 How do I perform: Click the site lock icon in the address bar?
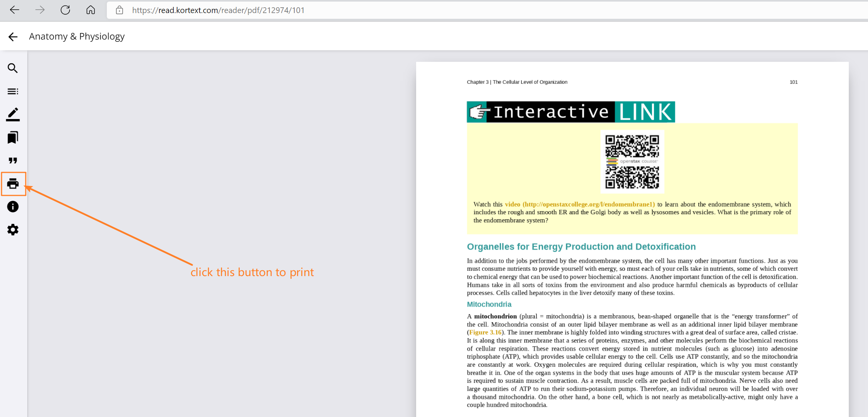pyautogui.click(x=119, y=10)
